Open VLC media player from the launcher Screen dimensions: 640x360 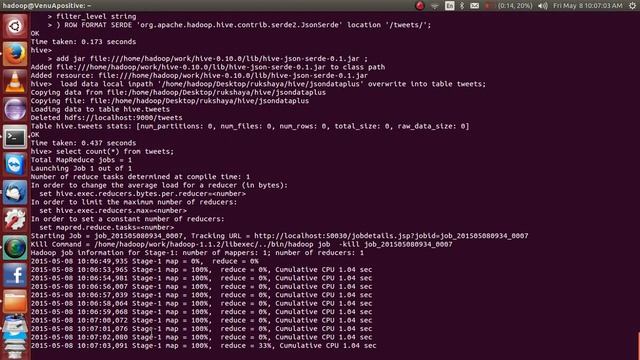(x=15, y=82)
